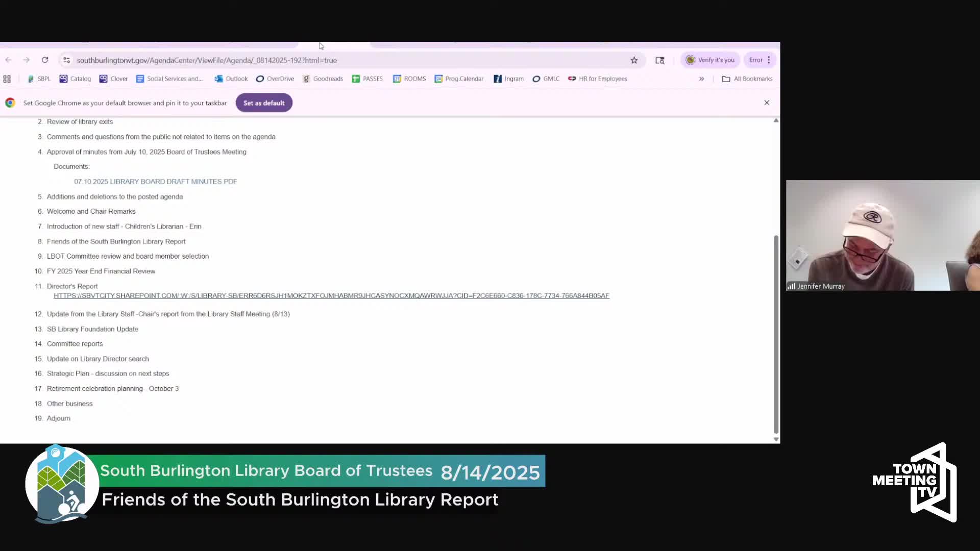Open Library Board draft minutes PDF link
The width and height of the screenshot is (980, 551).
[x=155, y=182]
